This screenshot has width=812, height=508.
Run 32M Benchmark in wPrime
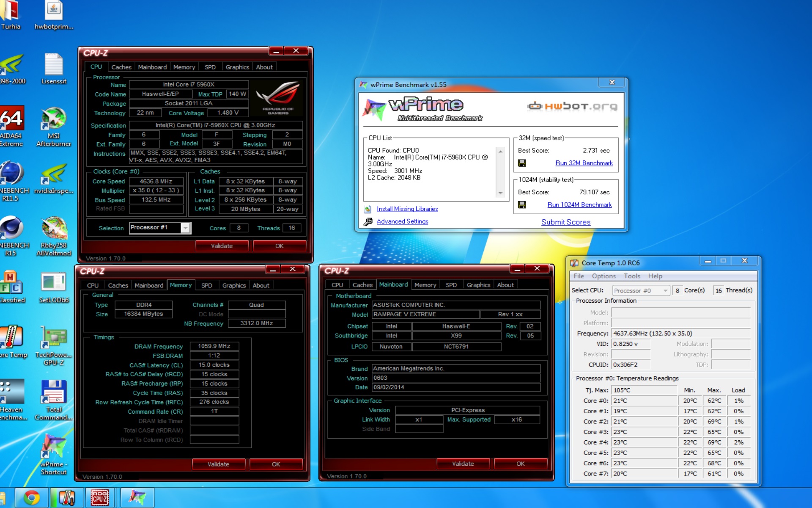coord(584,163)
